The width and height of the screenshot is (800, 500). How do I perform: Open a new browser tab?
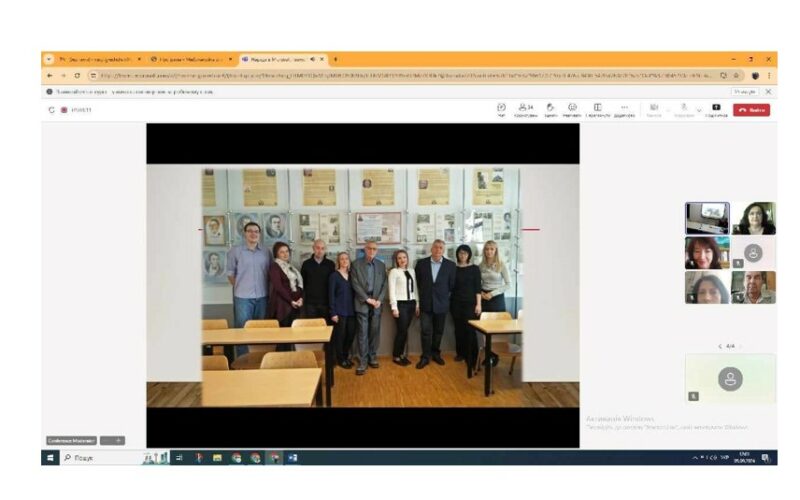[x=335, y=59]
